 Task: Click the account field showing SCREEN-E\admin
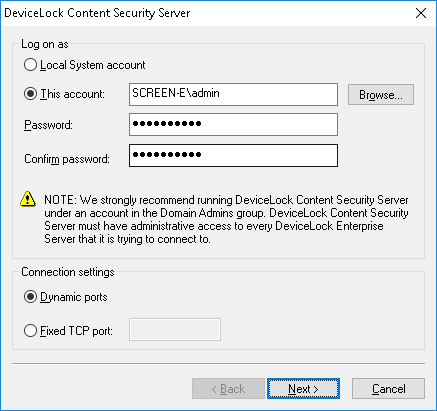[x=233, y=94]
